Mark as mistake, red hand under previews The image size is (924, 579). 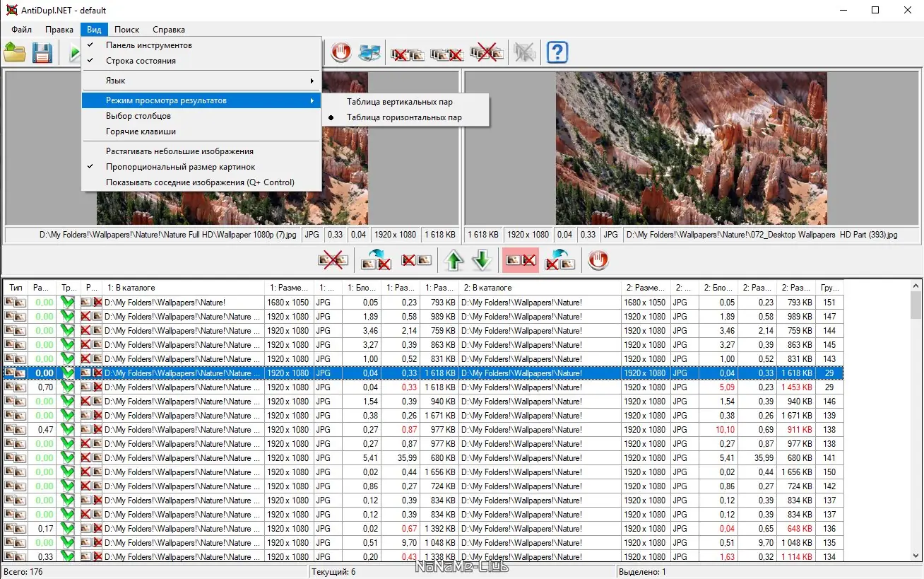(x=598, y=260)
